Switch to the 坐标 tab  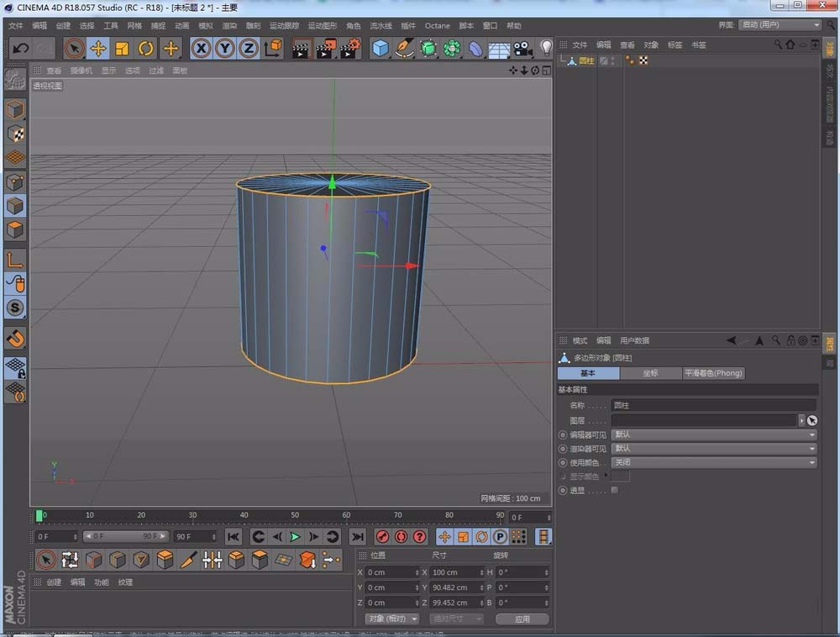[x=650, y=373]
